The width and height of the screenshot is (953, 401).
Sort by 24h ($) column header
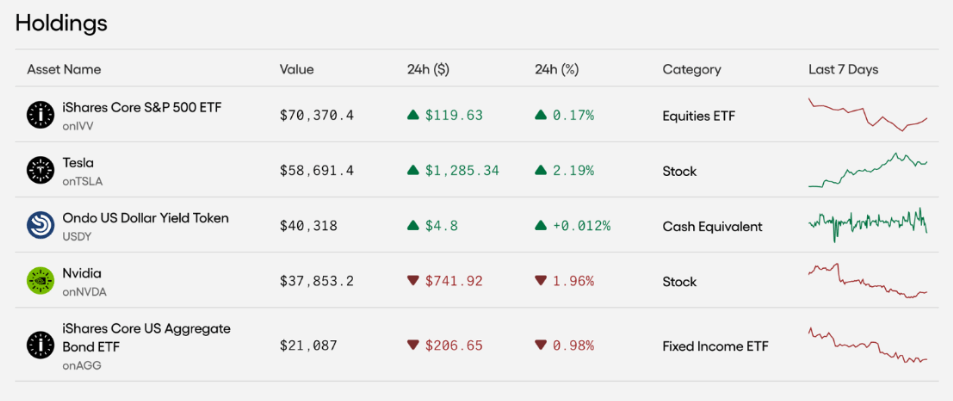428,70
